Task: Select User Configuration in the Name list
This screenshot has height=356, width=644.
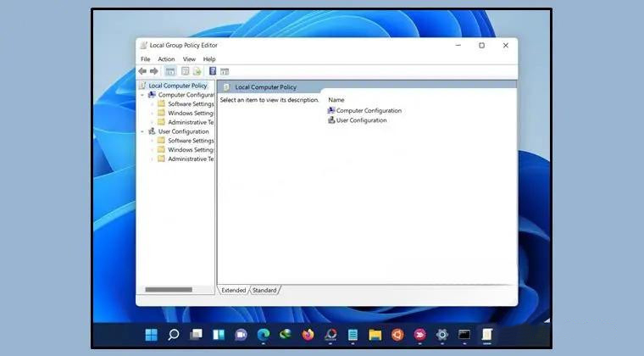Action: click(x=361, y=120)
